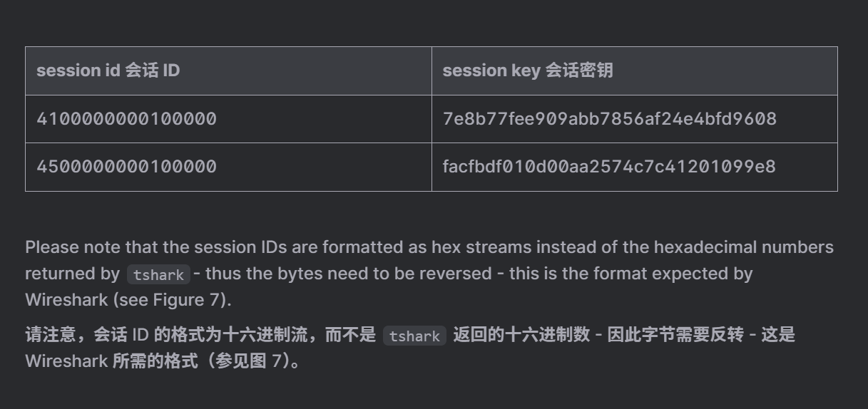Select session id cell 4100000000100000
This screenshot has width=868, height=409.
coord(127,119)
